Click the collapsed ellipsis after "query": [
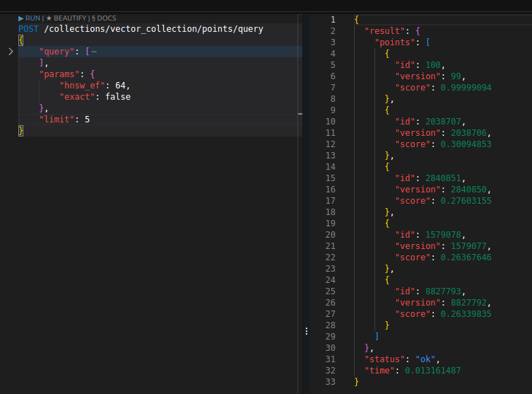This screenshot has width=532, height=394. pos(94,52)
